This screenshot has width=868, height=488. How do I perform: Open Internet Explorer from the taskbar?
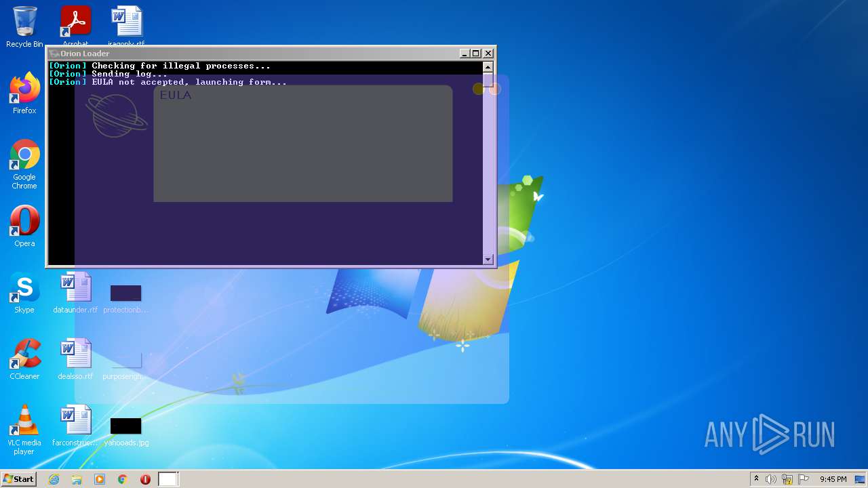point(54,479)
